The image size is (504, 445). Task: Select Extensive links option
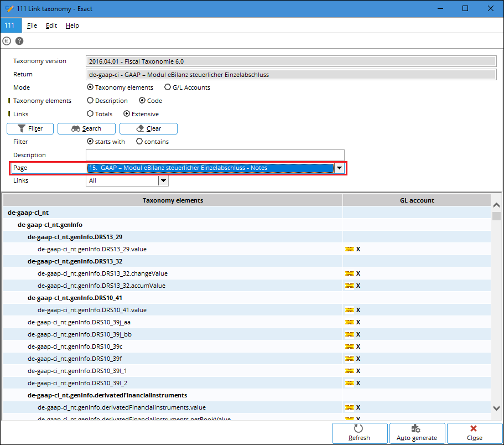tap(127, 113)
